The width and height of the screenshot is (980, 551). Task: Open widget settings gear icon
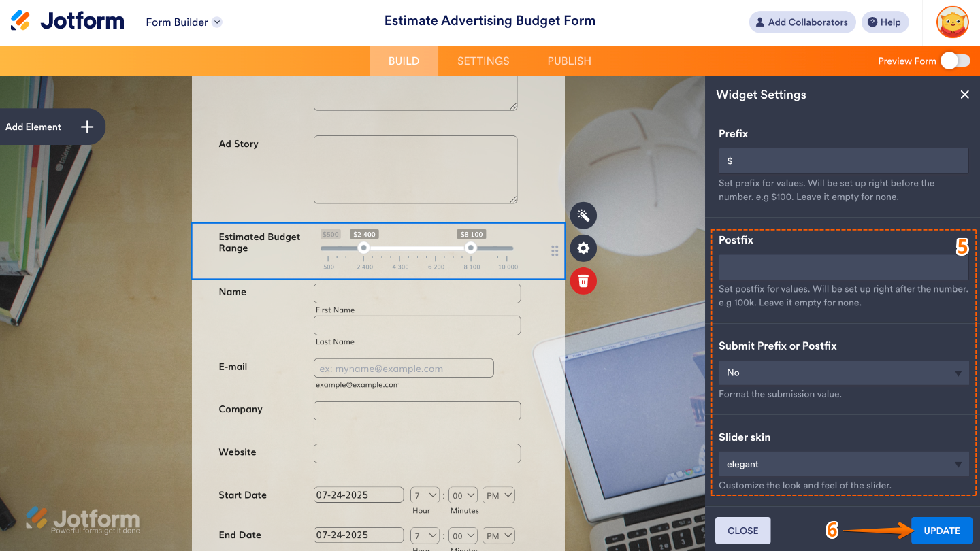[583, 248]
